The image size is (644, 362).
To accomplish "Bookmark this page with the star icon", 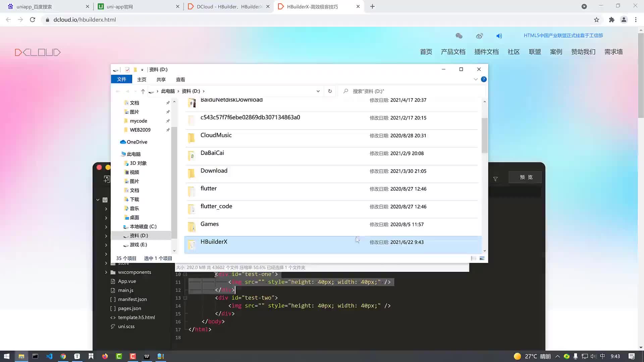I will tap(596, 20).
